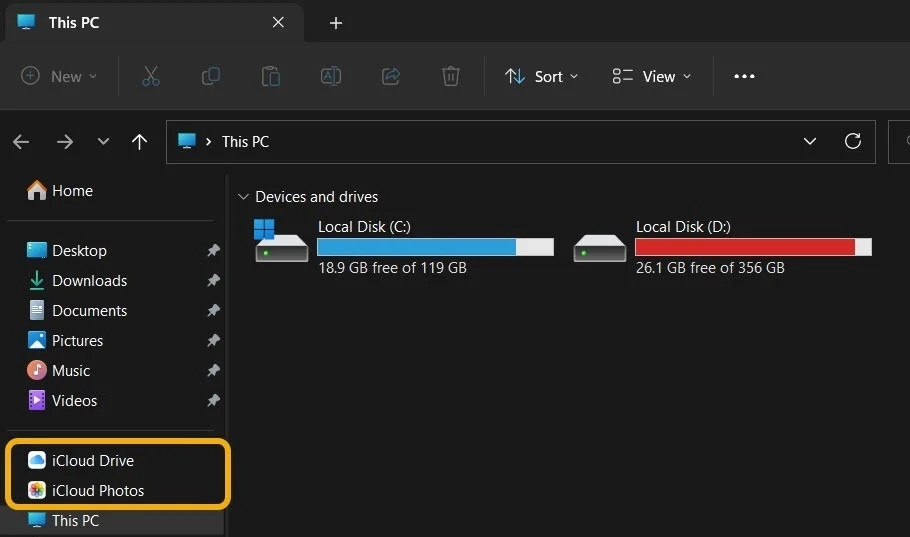Click the Copy icon in toolbar

tap(211, 76)
